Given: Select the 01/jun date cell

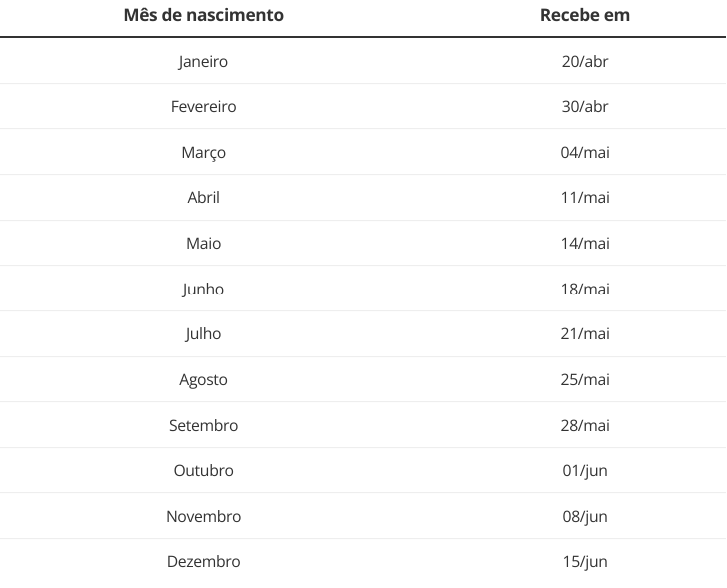Looking at the screenshot, I should (x=584, y=471).
